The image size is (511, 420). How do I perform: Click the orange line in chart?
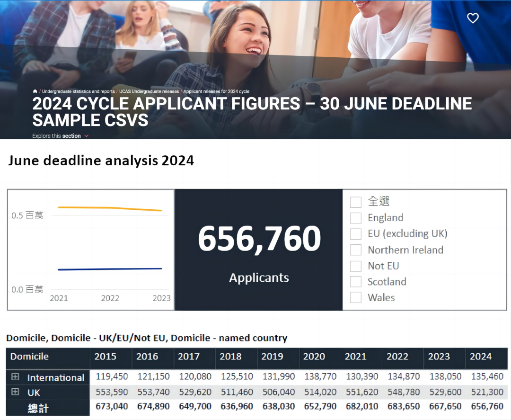pos(110,208)
